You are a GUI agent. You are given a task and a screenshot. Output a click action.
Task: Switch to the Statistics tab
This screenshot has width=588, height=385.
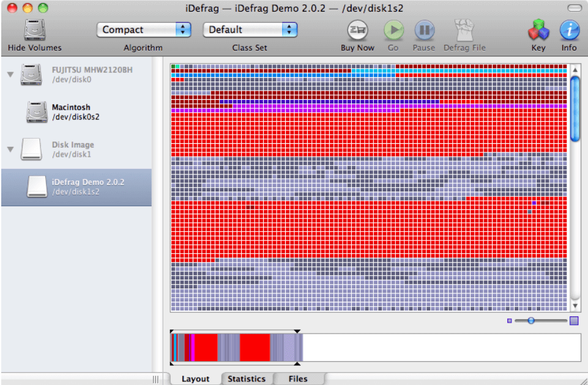point(247,379)
